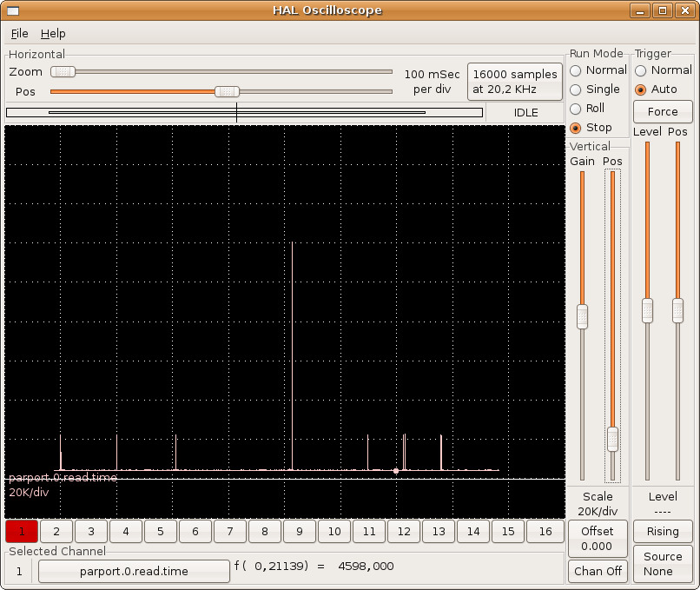Click the cursor value readout 4598,000
700x590 pixels.
[366, 567]
